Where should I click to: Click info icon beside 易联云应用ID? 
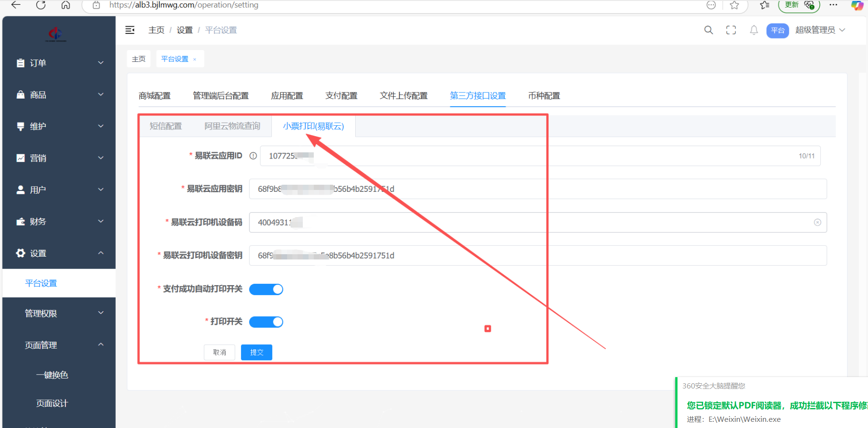tap(253, 156)
